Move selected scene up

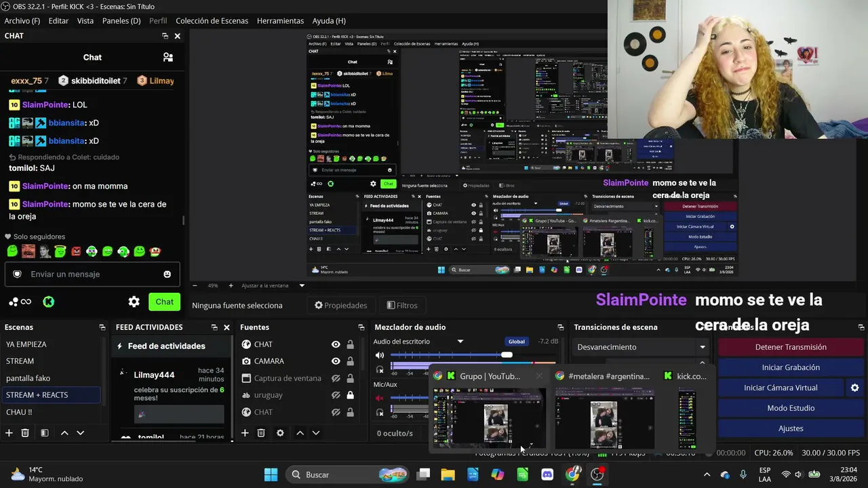pyautogui.click(x=64, y=433)
